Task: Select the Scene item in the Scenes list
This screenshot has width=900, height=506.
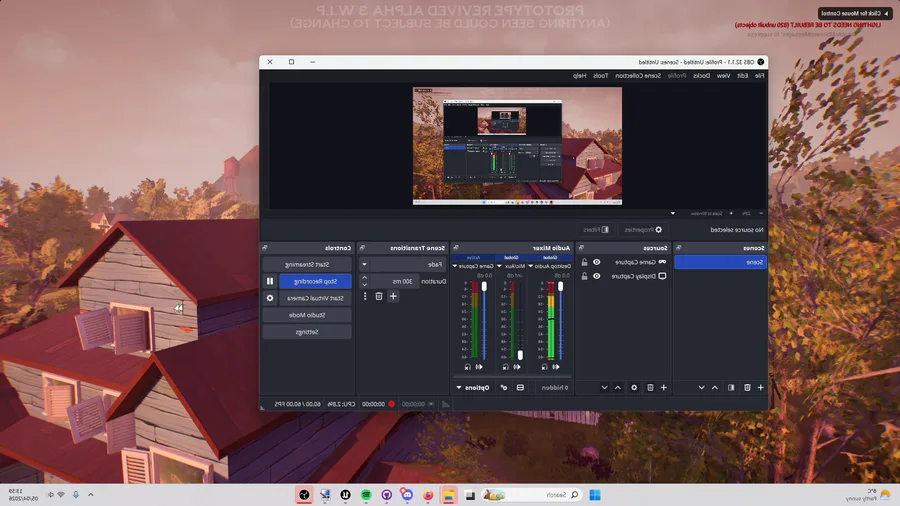Action: coord(720,262)
